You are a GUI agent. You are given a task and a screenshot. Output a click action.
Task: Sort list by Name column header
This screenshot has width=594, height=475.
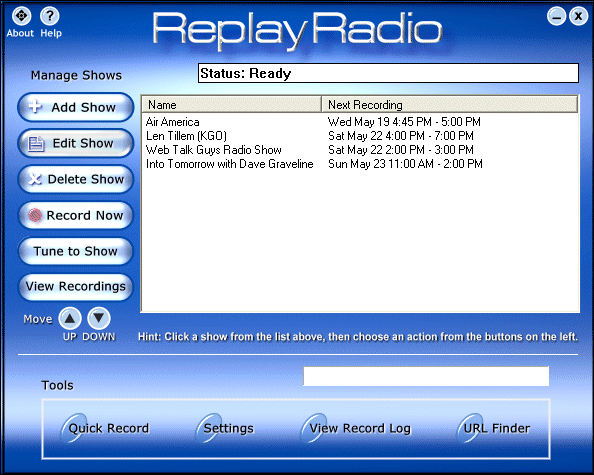tap(231, 104)
